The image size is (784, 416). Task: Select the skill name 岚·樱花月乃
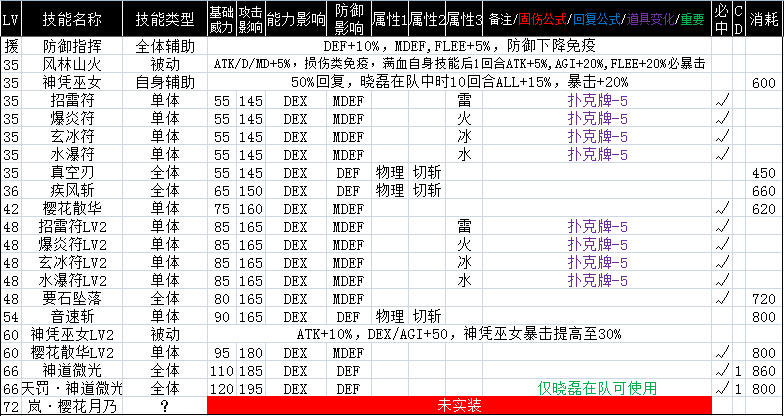coord(72,406)
